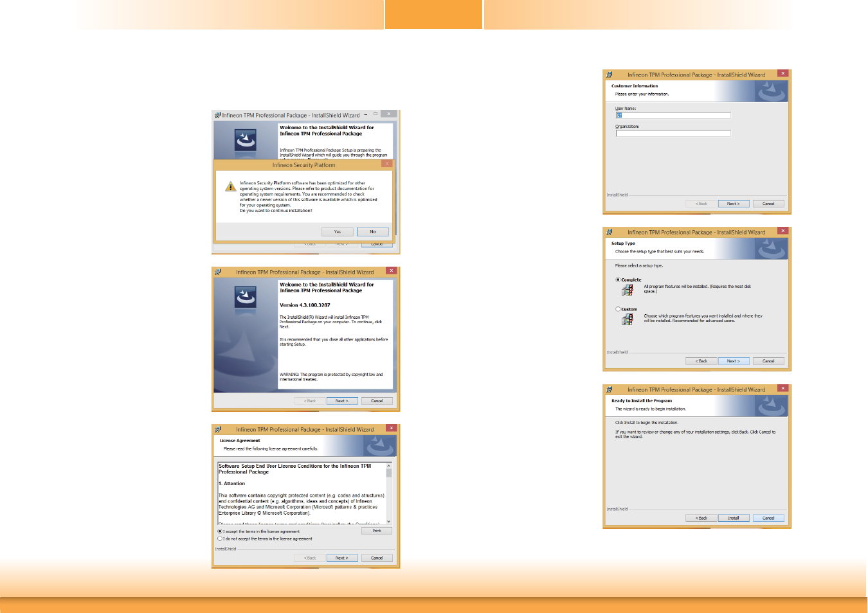Viewport: 868px width, 613px height.
Task: Close the Setup Type wizard window
Action: coord(783,231)
